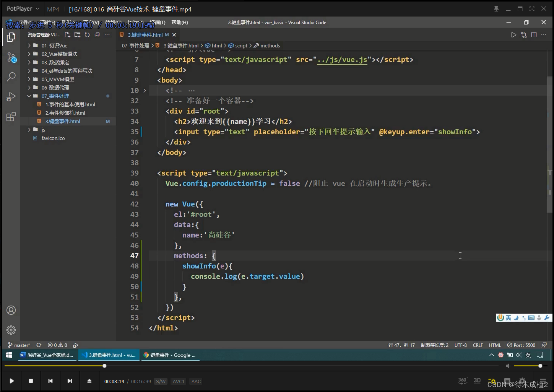This screenshot has height=392, width=554.
Task: Open the Accounts icon in the activity bar
Action: point(11,310)
